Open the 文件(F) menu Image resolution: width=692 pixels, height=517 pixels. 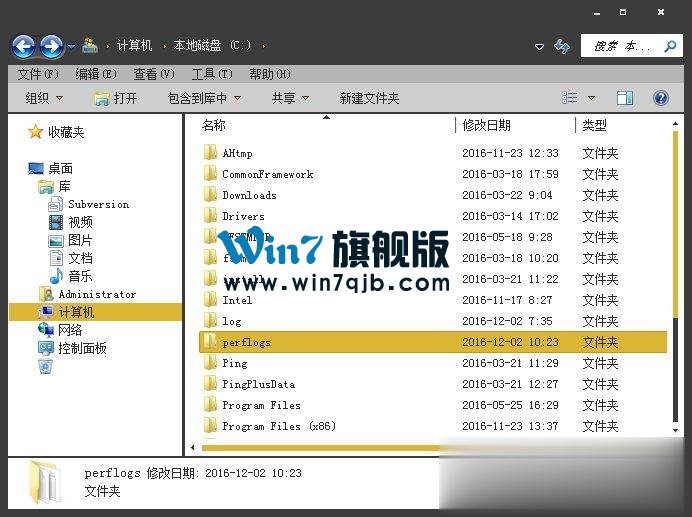click(x=38, y=74)
